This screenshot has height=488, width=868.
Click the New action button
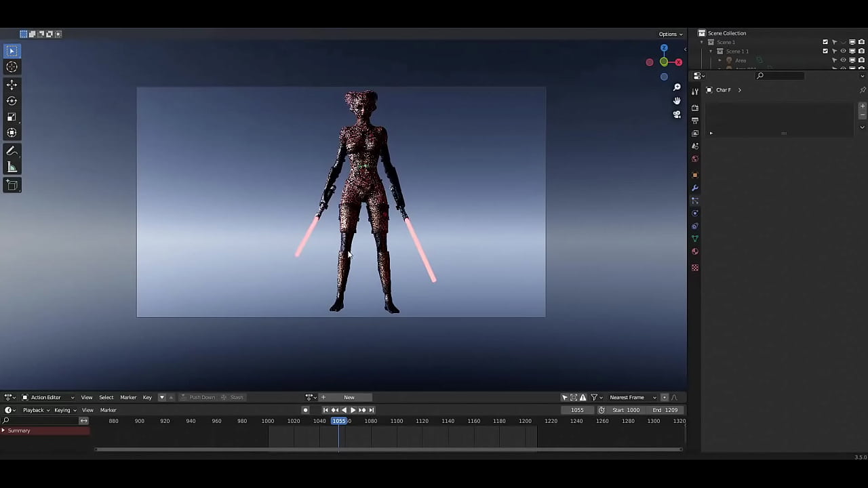pyautogui.click(x=349, y=398)
